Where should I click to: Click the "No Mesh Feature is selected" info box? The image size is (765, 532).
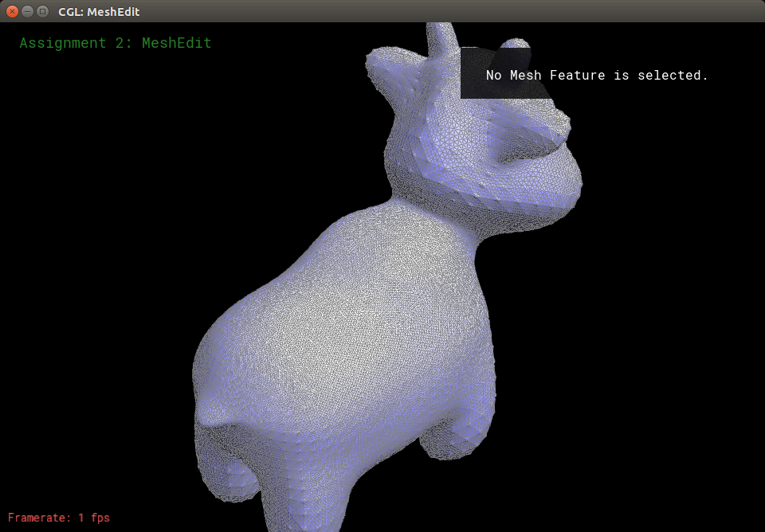(x=596, y=76)
